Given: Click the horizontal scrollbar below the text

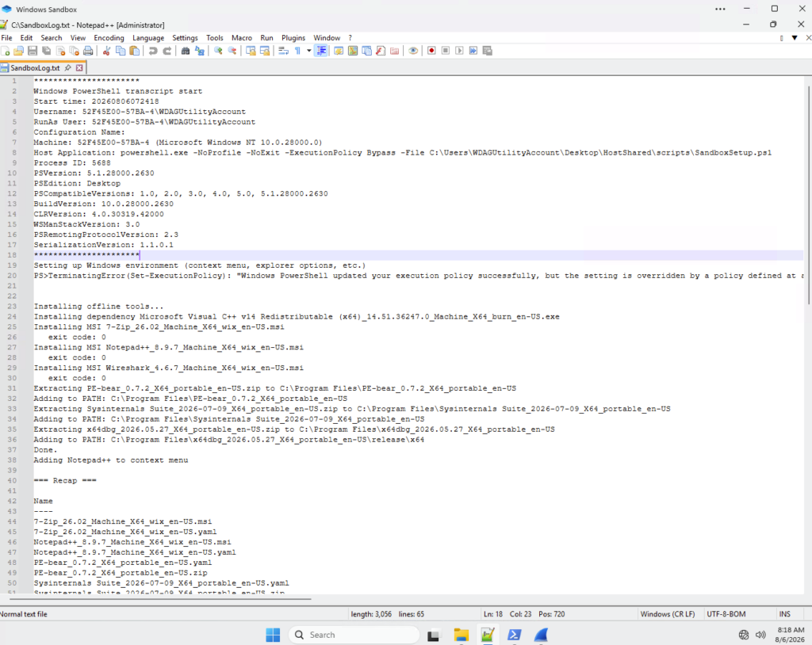Looking at the screenshot, I should (160, 599).
